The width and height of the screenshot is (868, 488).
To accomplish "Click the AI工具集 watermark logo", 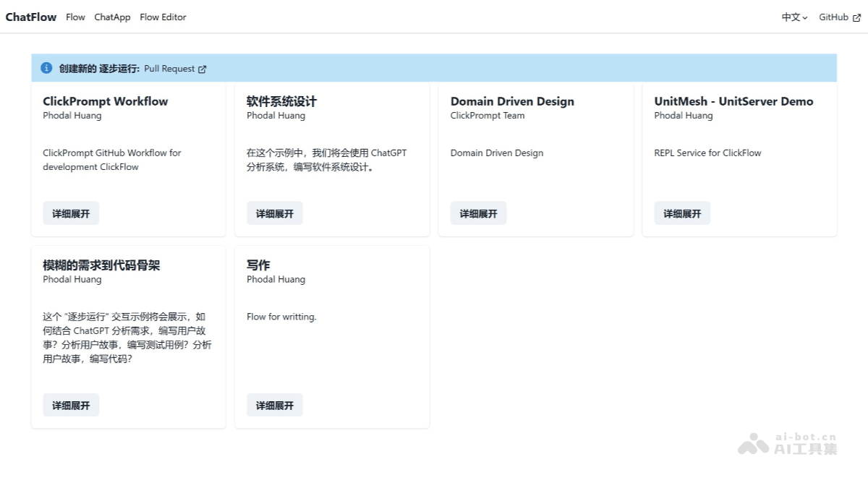I will coord(787,443).
